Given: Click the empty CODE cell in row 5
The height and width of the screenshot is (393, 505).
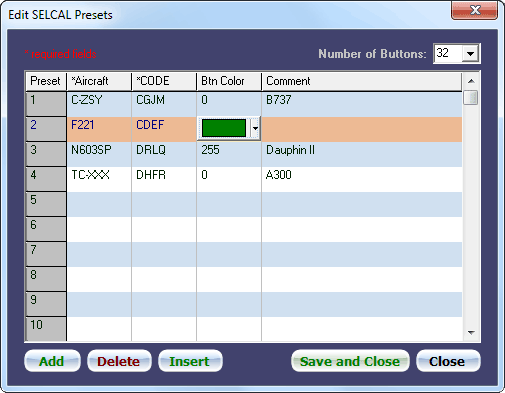Looking at the screenshot, I should tap(164, 204).
